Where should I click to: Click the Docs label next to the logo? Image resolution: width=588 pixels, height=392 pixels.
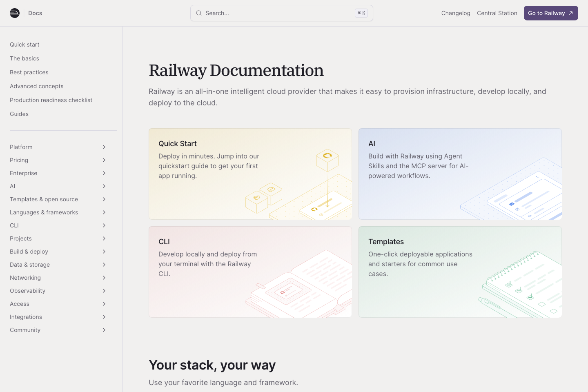point(35,13)
